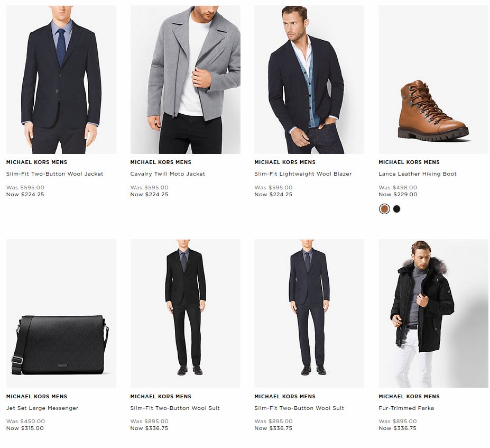This screenshot has height=448, width=490.
Task: Open the Slim-Fit Two-Button Wool Jacket image
Action: (61, 79)
